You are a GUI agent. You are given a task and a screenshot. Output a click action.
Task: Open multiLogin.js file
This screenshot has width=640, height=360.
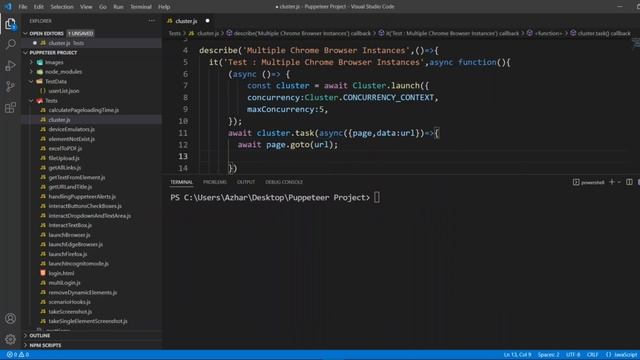pos(64,283)
